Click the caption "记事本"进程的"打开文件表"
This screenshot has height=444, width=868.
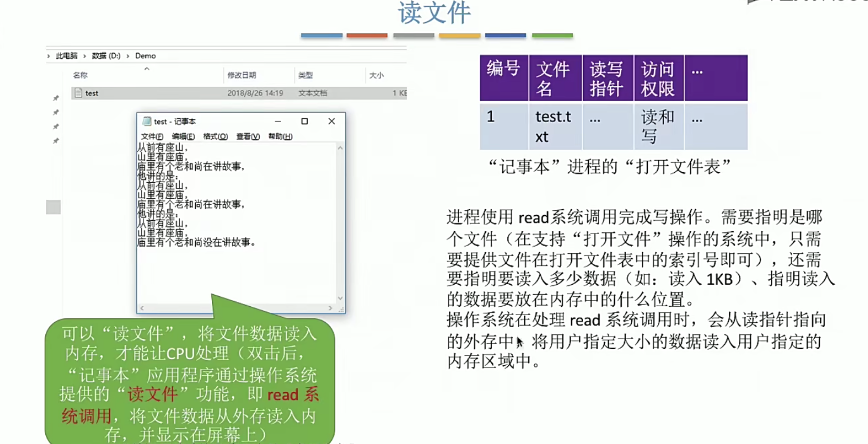click(x=609, y=167)
